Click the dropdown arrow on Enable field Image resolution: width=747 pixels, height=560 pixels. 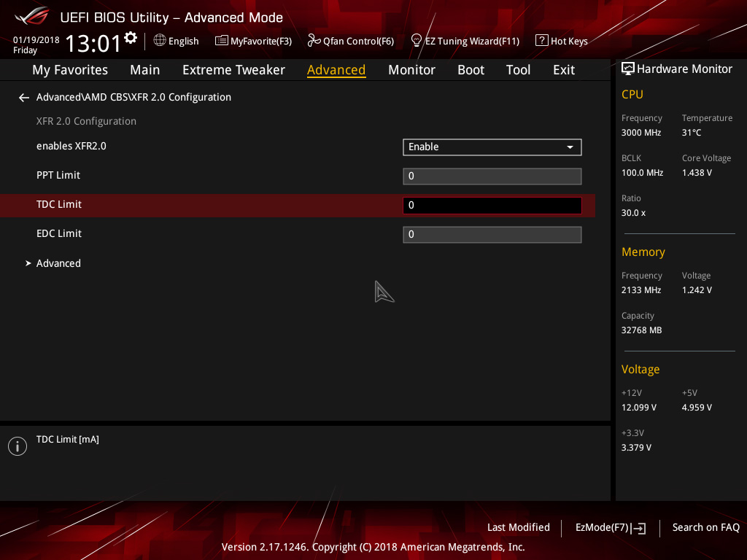pyautogui.click(x=570, y=147)
